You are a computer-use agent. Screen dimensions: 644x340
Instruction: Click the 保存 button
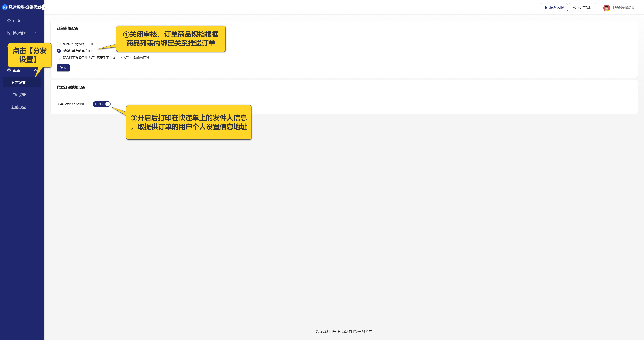click(x=63, y=68)
